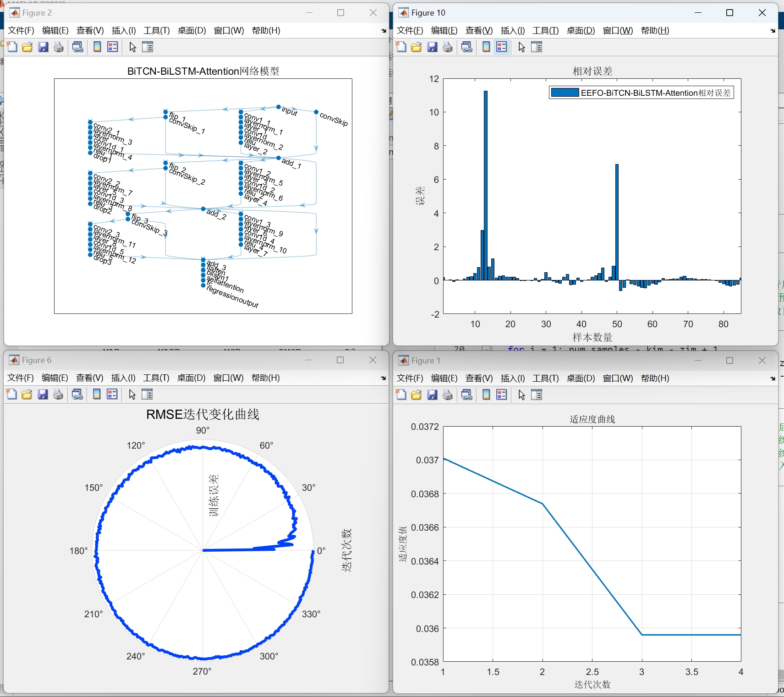
Task: Open 查看(V) menu in Figure 1
Action: tap(479, 379)
